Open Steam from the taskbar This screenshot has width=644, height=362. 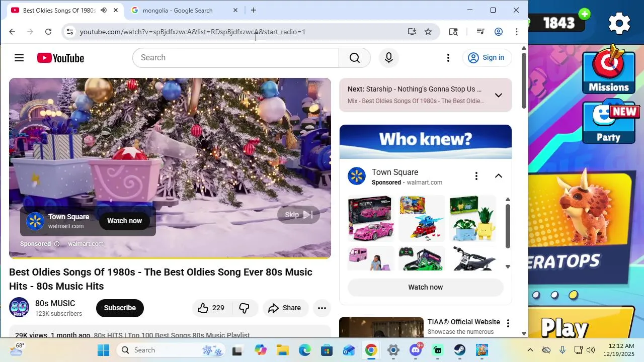(x=460, y=350)
